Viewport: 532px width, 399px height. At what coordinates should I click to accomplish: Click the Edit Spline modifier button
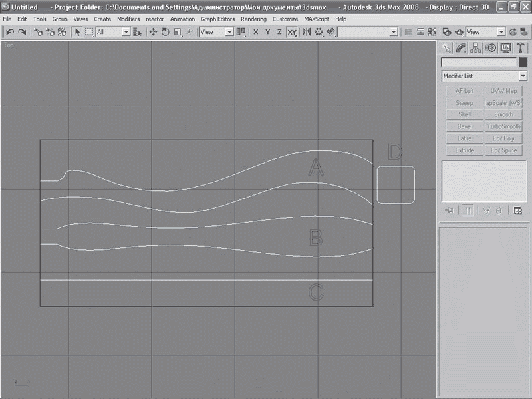point(503,150)
